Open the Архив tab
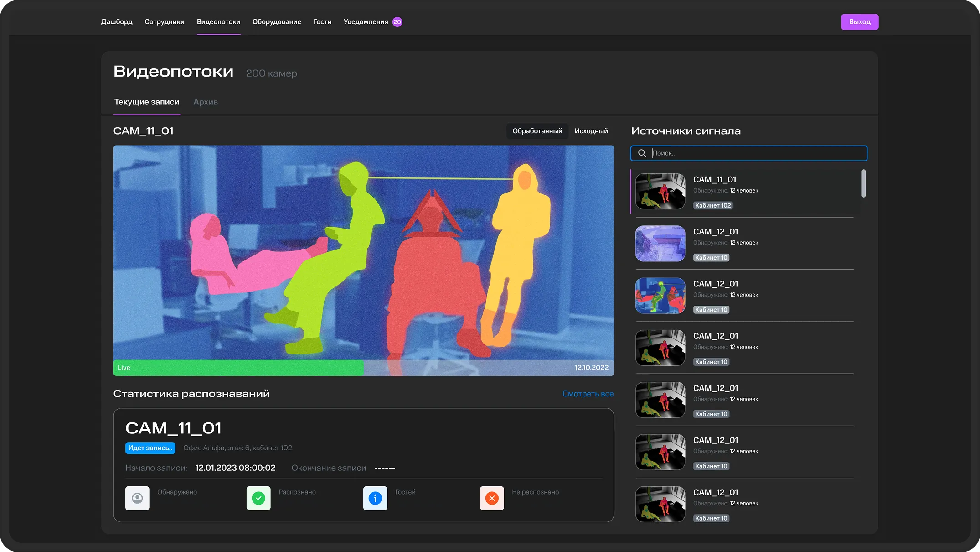Image resolution: width=980 pixels, height=552 pixels. [205, 102]
